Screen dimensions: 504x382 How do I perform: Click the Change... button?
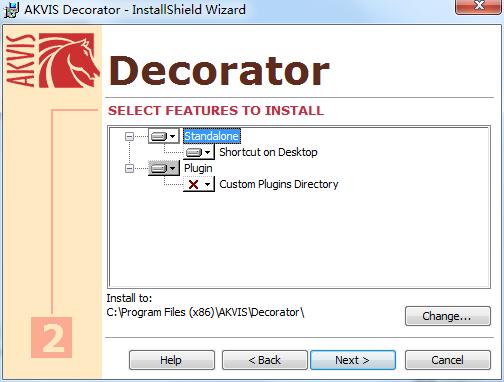pos(448,316)
